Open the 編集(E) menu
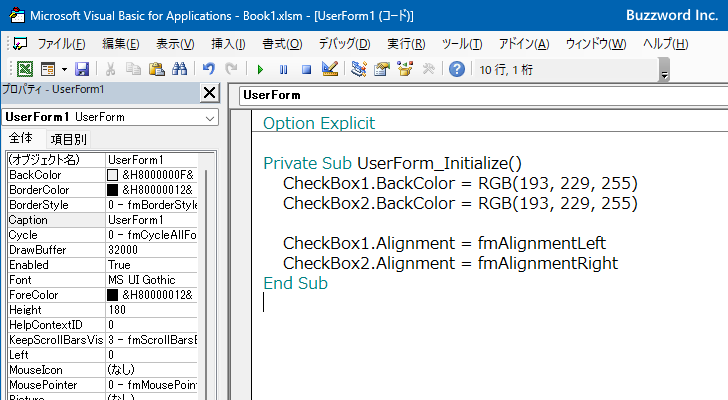Viewport: 728px width, 400px height. [121, 44]
